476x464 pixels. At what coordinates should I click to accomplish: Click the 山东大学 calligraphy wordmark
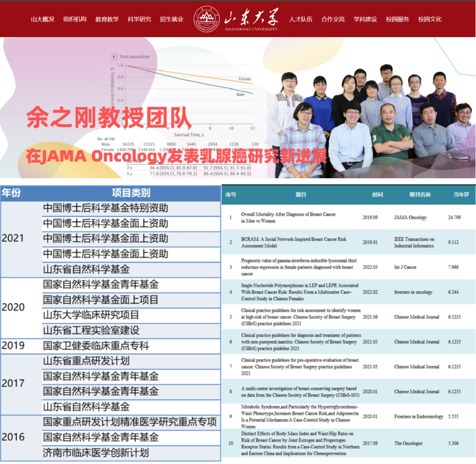(x=251, y=17)
